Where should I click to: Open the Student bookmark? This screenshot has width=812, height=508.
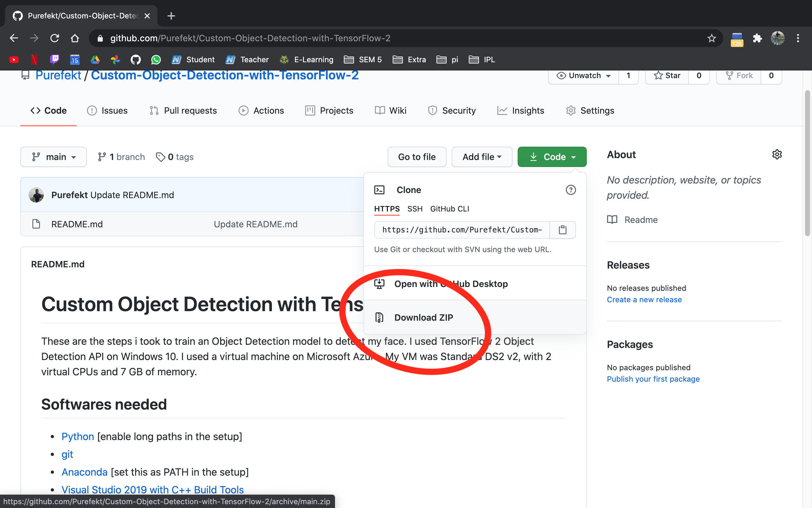(193, 59)
